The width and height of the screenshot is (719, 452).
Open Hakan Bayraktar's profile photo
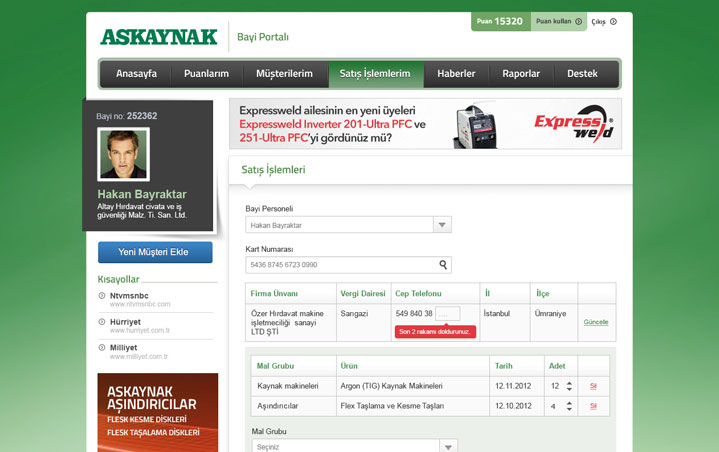pos(123,154)
